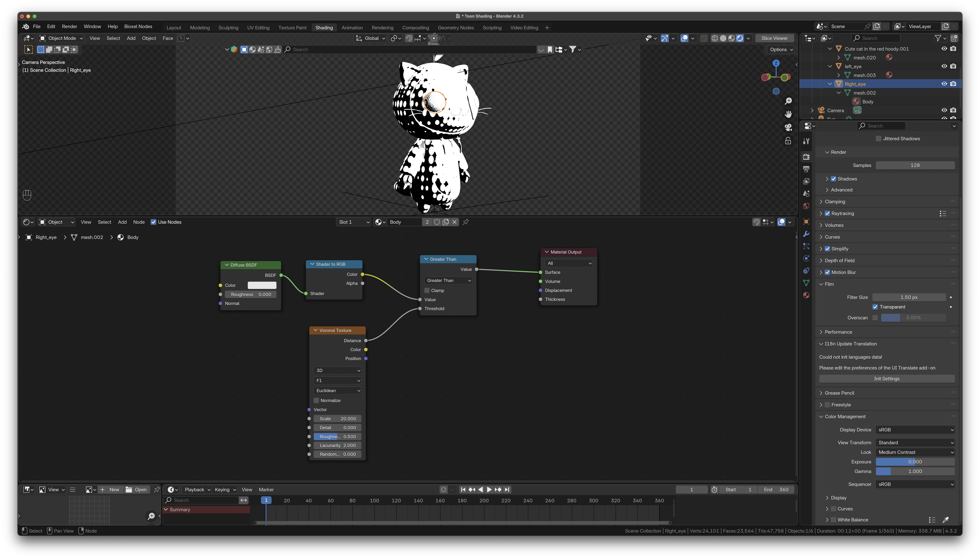Jump to the animation end frame
Image resolution: width=980 pixels, height=559 pixels.
click(x=507, y=490)
